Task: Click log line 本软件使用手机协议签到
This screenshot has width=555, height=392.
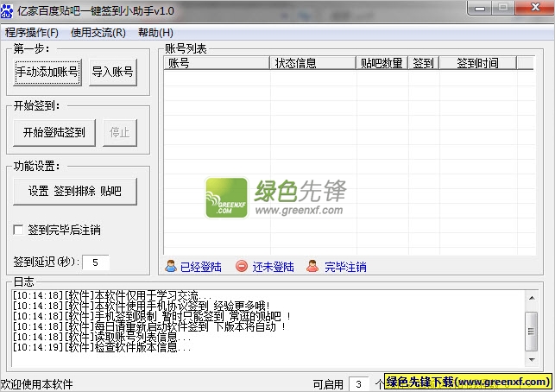Action: (x=142, y=306)
